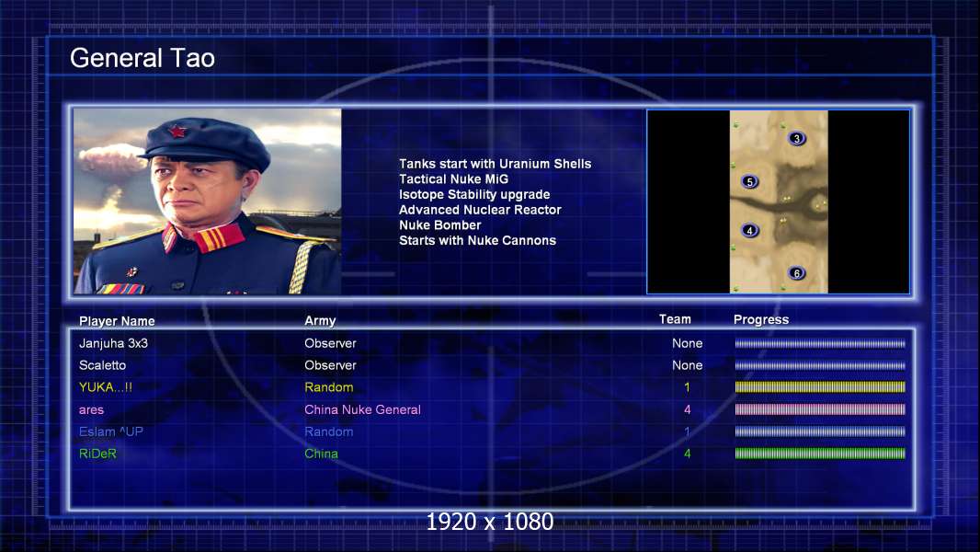The height and width of the screenshot is (552, 980).
Task: Click Scaletto's team value None
Action: (687, 365)
